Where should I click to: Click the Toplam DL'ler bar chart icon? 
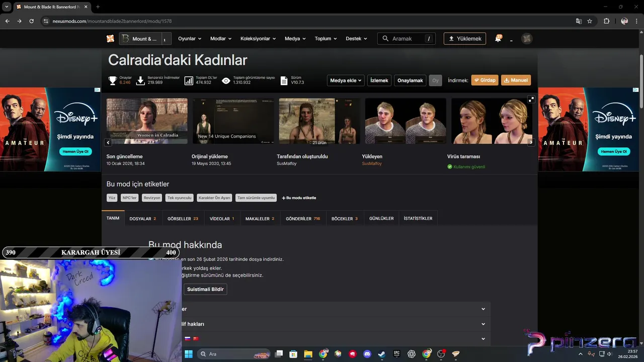189,80
